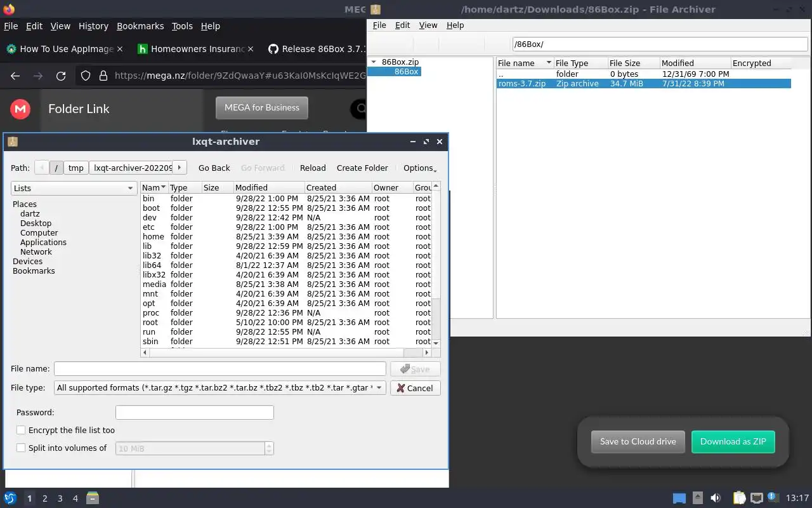Close the Homeowners Insurance tab
Image resolution: width=812 pixels, height=508 pixels.
pyautogui.click(x=251, y=49)
